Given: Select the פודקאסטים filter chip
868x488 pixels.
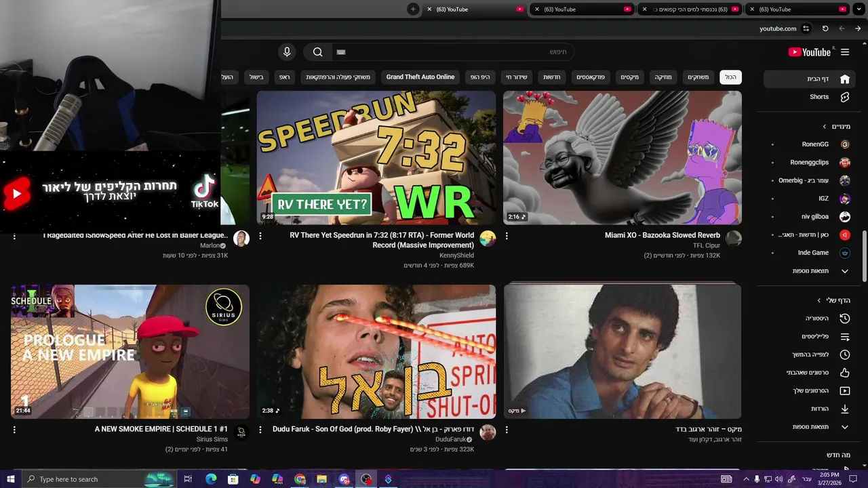Looking at the screenshot, I should point(591,77).
